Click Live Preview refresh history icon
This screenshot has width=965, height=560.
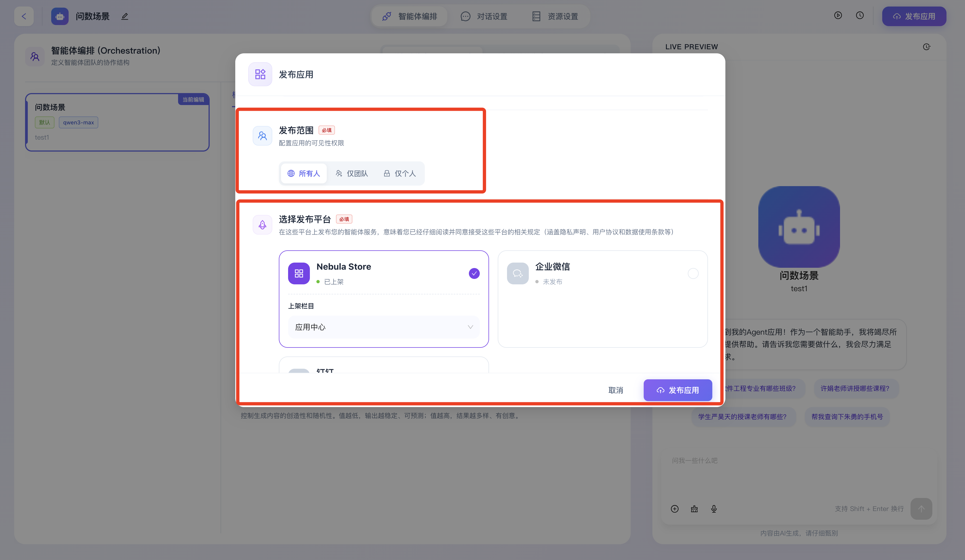click(926, 47)
